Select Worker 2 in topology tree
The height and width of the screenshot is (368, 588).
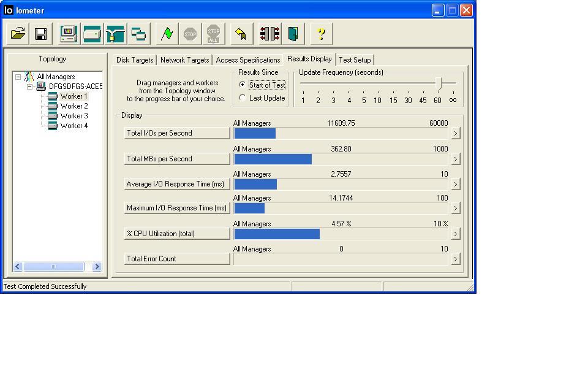click(74, 106)
